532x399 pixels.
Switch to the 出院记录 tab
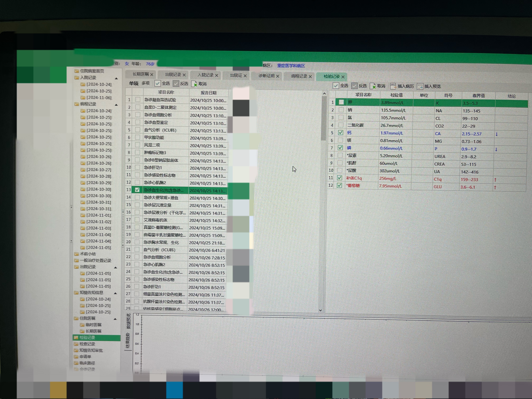click(x=173, y=75)
